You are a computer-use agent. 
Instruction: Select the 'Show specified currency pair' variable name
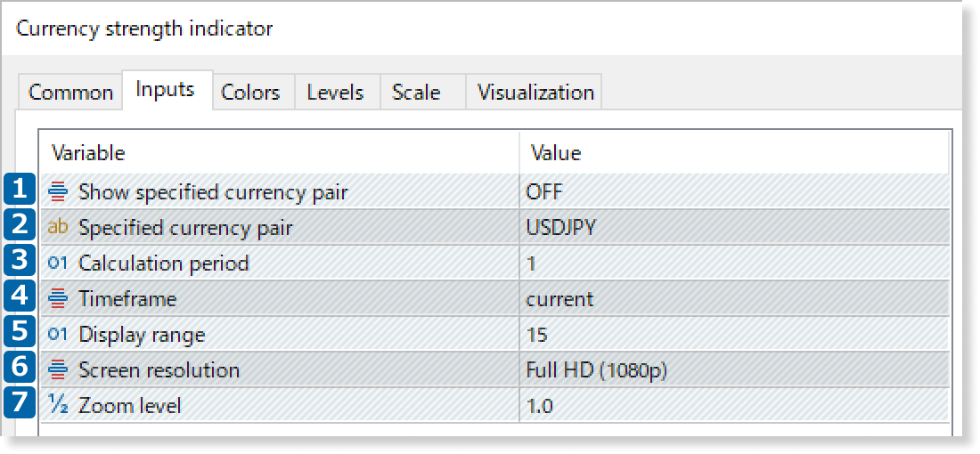point(213,192)
